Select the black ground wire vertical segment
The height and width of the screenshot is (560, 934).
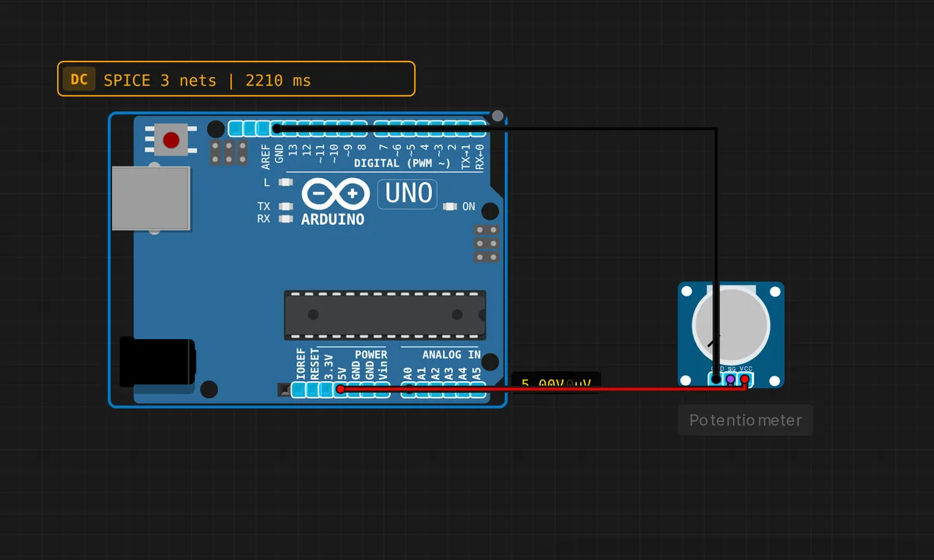point(716,254)
